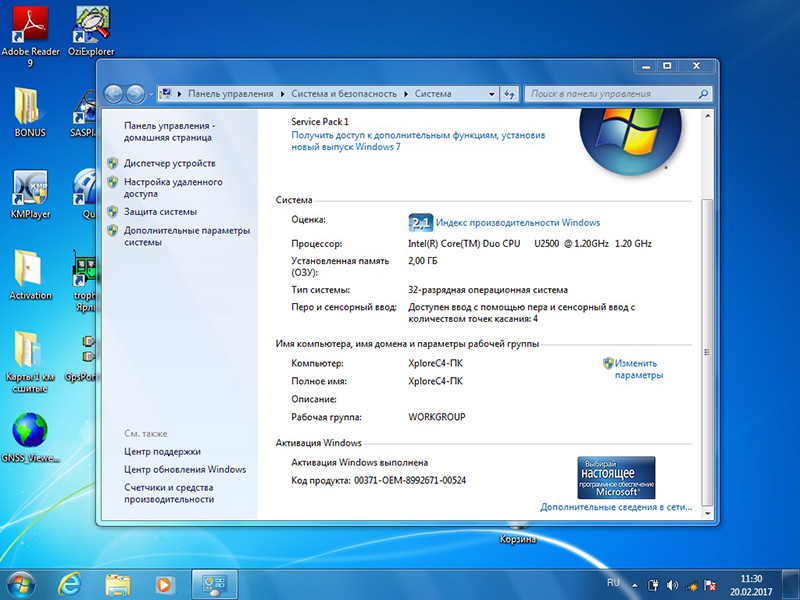
Task: Open the Adobe Reader 9 desktop shortcut
Action: coord(30,36)
